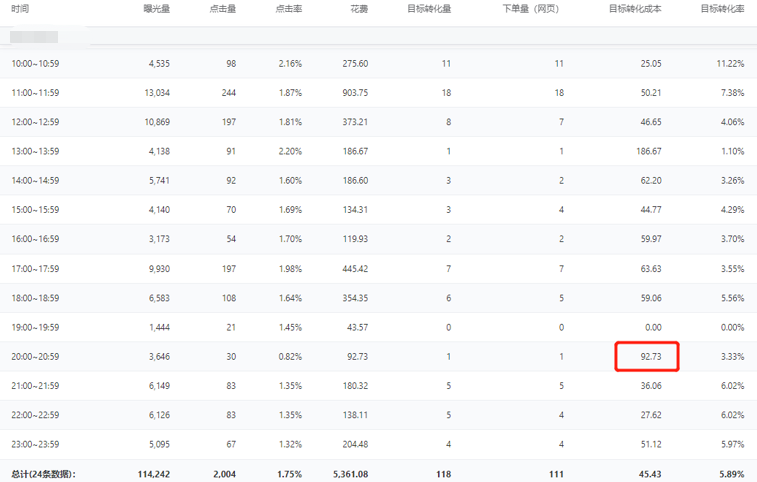Click the 下单量（网页） column header

531,9
